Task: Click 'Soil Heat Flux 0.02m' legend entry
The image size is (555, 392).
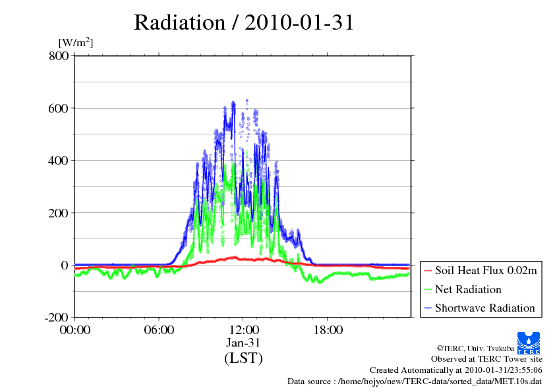Action: (486, 271)
